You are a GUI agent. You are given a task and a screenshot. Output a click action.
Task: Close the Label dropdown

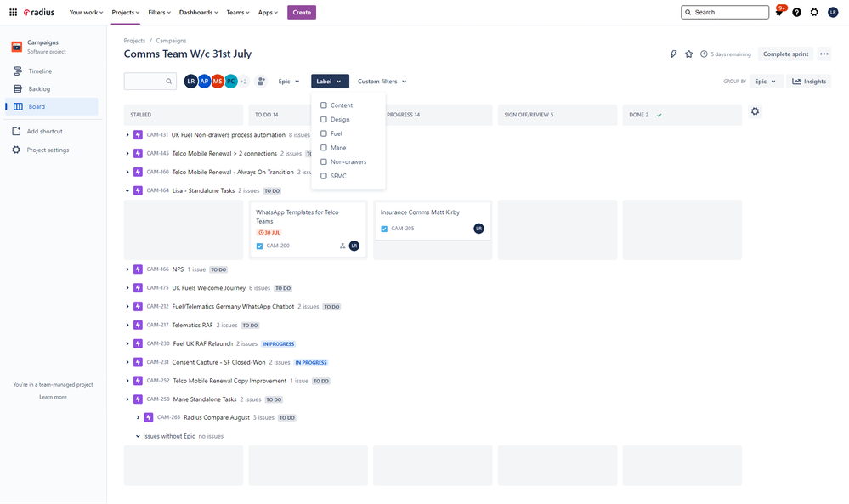(330, 82)
